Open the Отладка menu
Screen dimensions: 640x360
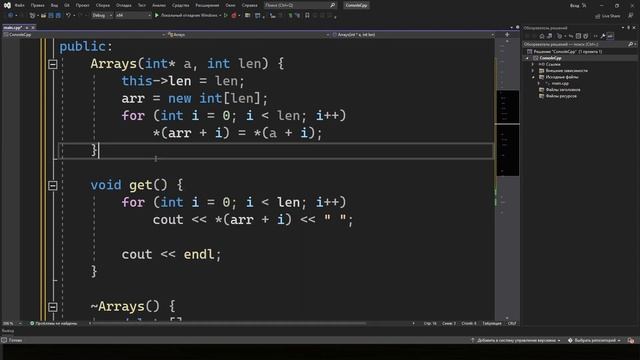123,5
